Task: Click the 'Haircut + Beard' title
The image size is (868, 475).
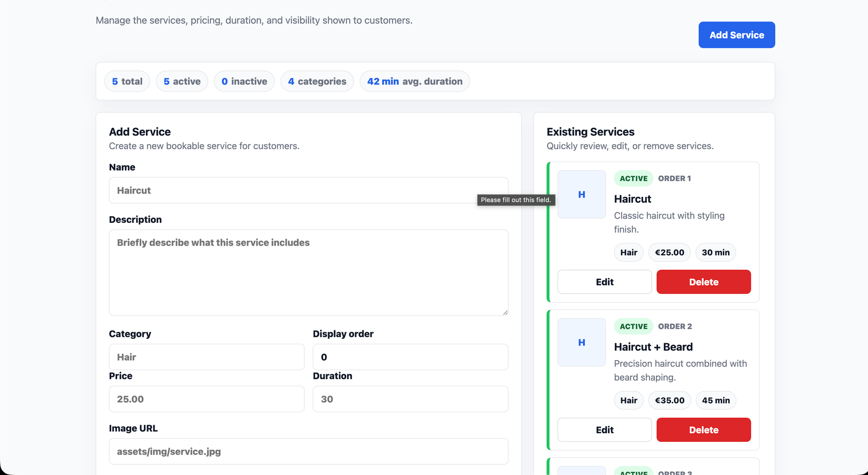Action: click(x=653, y=347)
